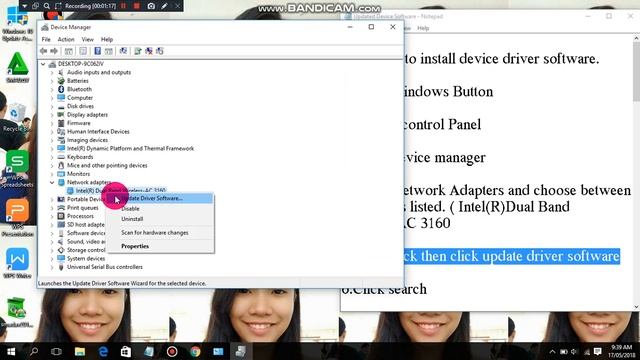Open Properties from the context menu
The width and height of the screenshot is (640, 360).
[x=160, y=247]
